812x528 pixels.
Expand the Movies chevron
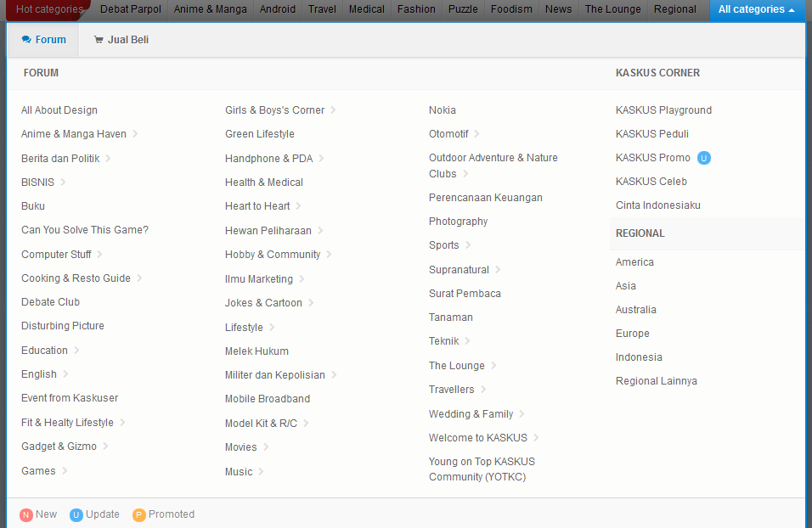[x=266, y=447]
